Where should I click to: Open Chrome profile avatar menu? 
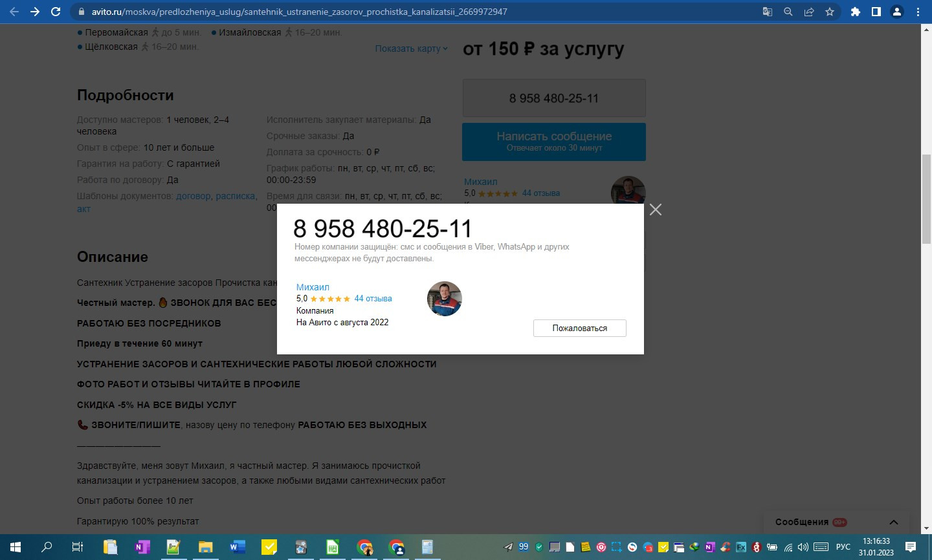pos(897,12)
